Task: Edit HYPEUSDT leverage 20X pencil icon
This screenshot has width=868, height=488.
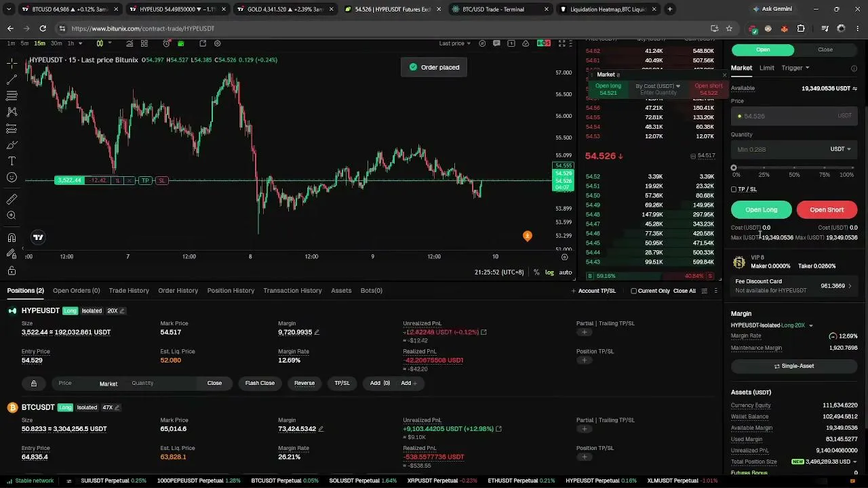Action: click(122, 310)
